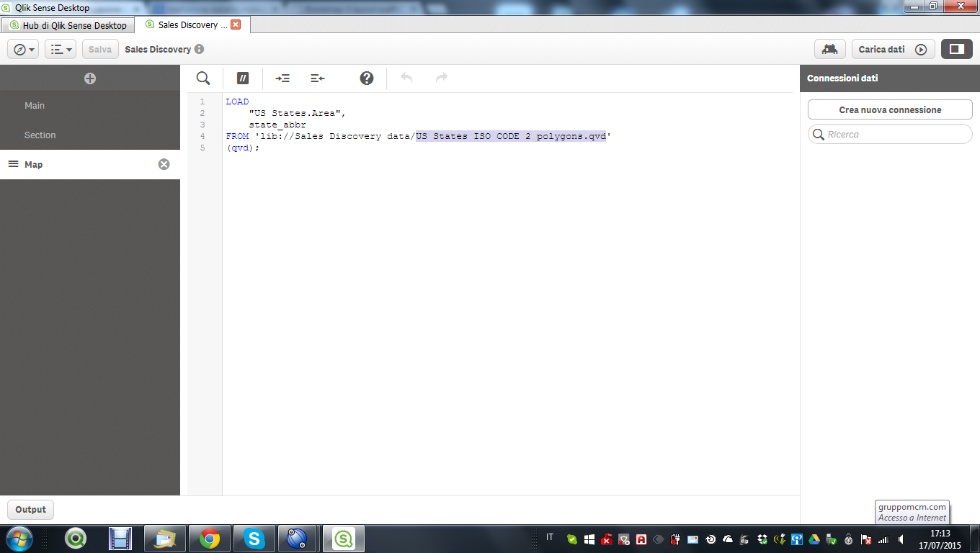This screenshot has width=980, height=553.
Task: Open the Output panel
Action: pos(30,509)
